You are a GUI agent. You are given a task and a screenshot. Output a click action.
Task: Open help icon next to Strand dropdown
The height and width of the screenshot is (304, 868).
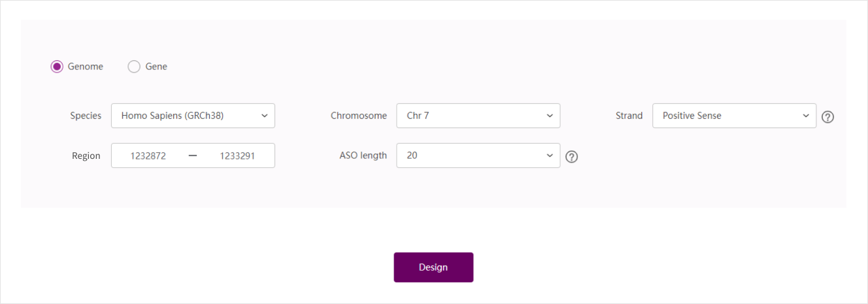[827, 117]
